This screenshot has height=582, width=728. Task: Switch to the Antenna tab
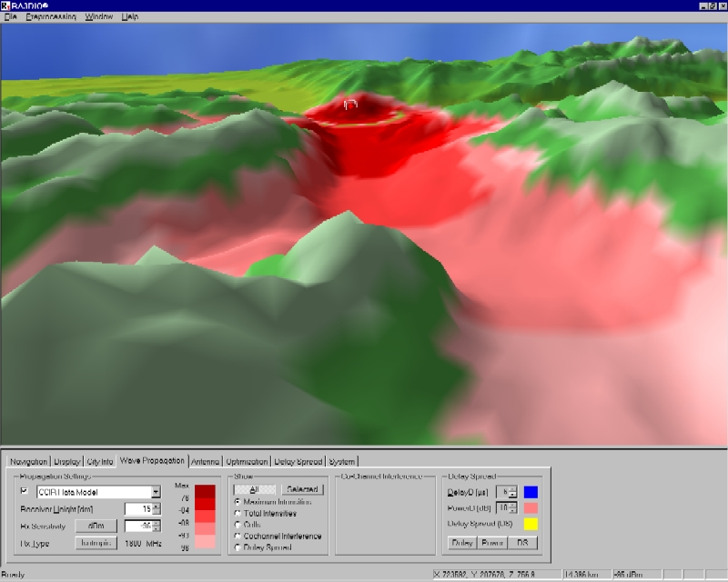[x=205, y=461]
